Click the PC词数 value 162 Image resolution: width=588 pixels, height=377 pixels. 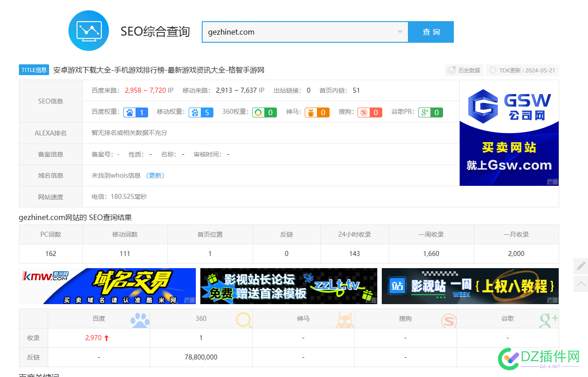coord(51,254)
